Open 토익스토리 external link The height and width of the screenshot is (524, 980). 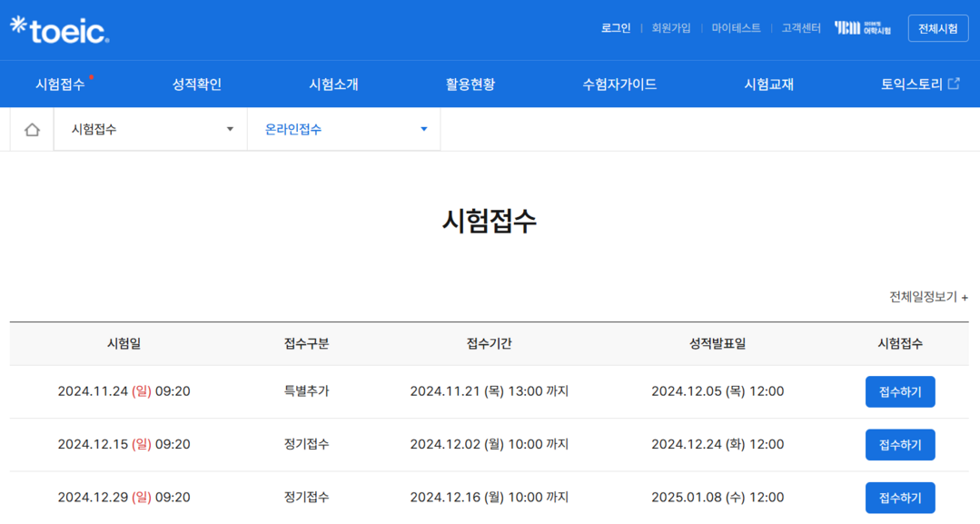[919, 84]
